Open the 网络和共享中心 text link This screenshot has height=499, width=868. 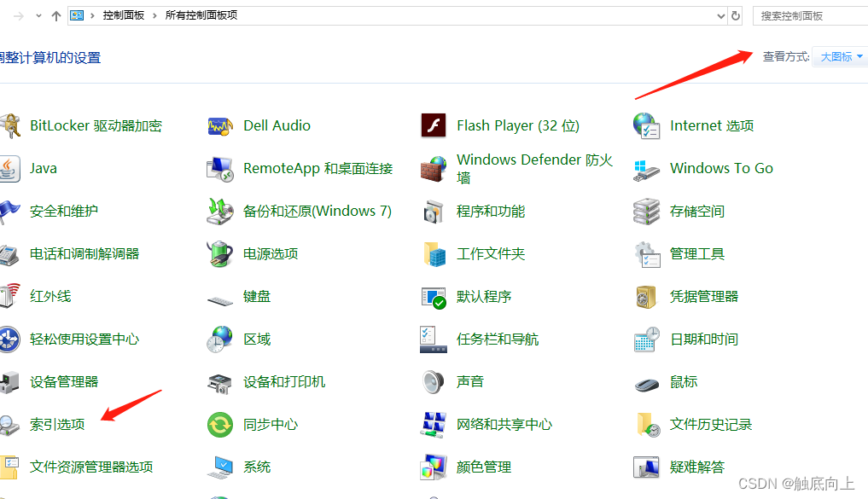coord(504,425)
